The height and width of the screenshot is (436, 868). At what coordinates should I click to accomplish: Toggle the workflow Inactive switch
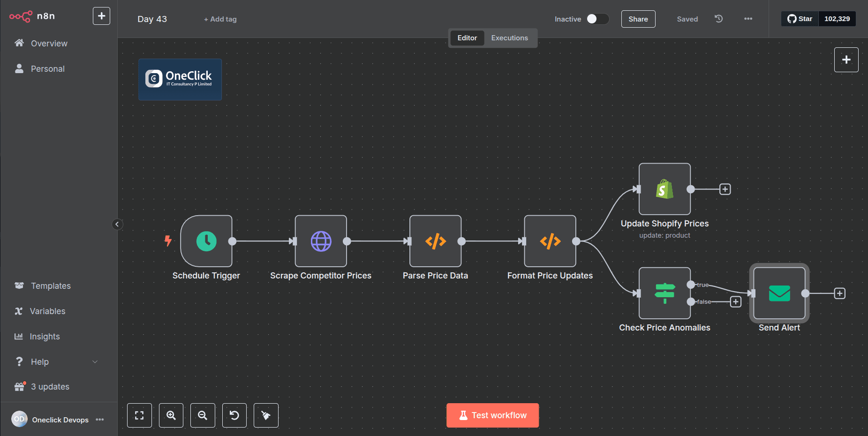(x=597, y=19)
